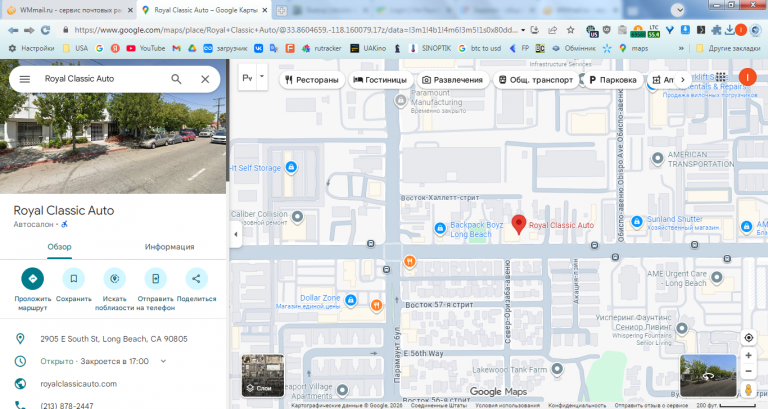The image size is (768, 409).
Task: Clear the Royal Classic Auto search
Action: (x=205, y=79)
